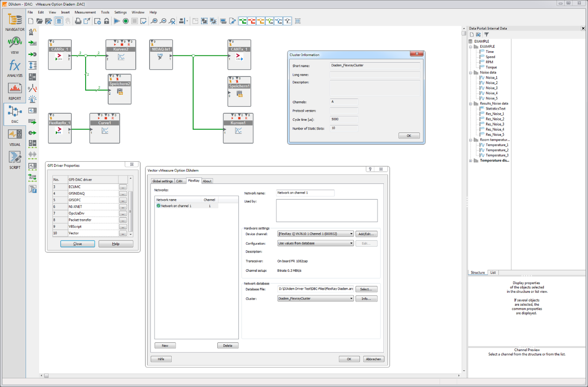Click the padlock toolbar icon
The image size is (588, 387).
pyautogui.click(x=106, y=21)
